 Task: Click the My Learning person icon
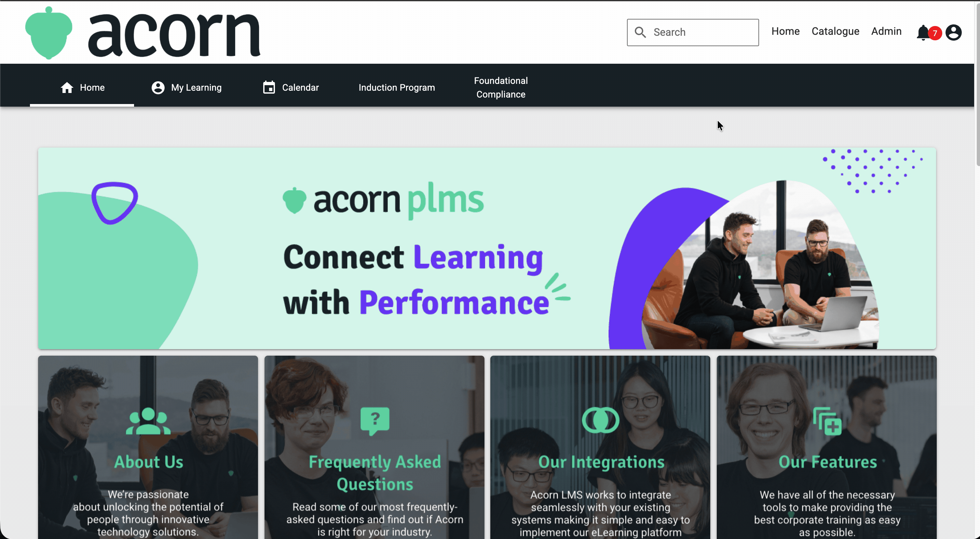coord(158,88)
